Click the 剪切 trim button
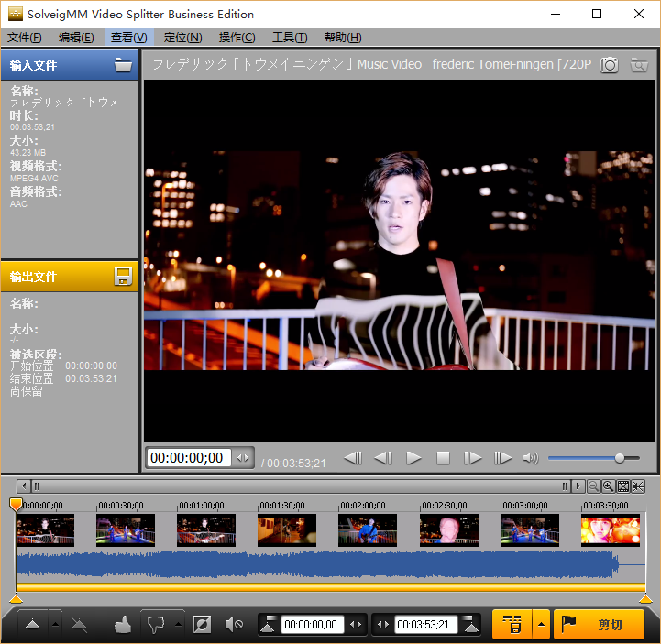The width and height of the screenshot is (661, 644). click(599, 625)
